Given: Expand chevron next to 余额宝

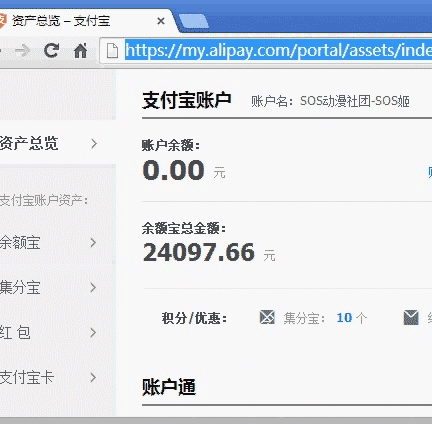Looking at the screenshot, I should [x=94, y=242].
